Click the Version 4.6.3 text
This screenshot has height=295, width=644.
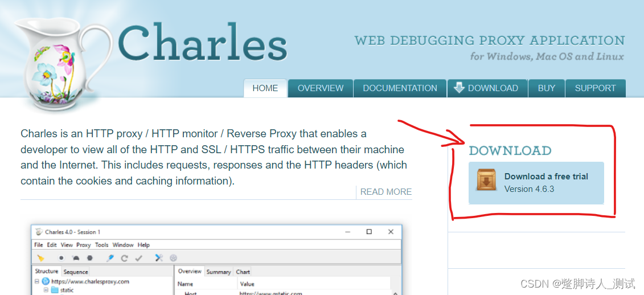[x=530, y=189]
